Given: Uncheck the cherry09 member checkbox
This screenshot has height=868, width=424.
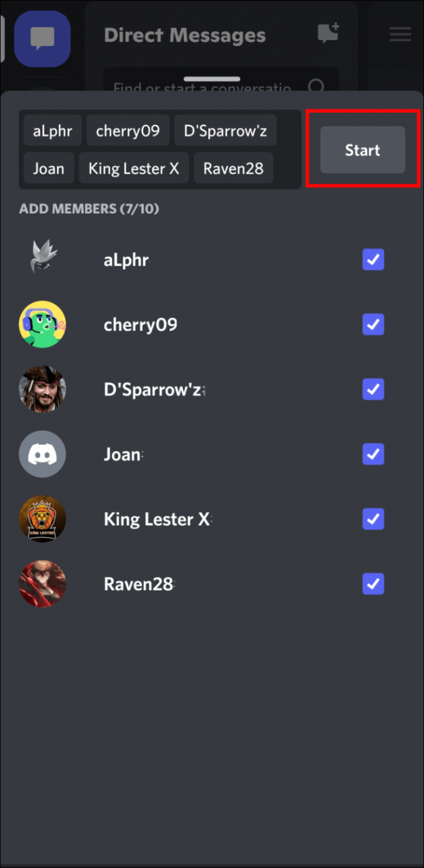Looking at the screenshot, I should tap(373, 325).
